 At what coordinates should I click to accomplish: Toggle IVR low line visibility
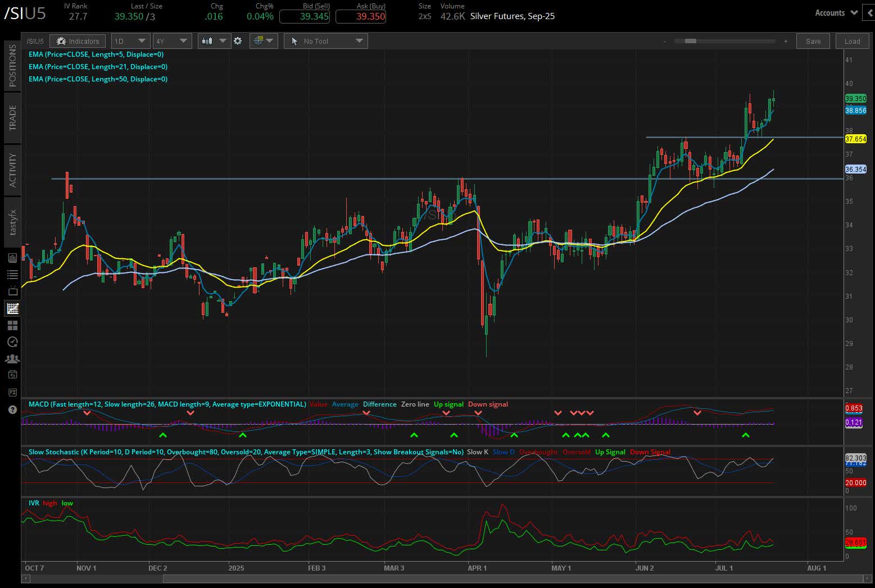[67, 503]
